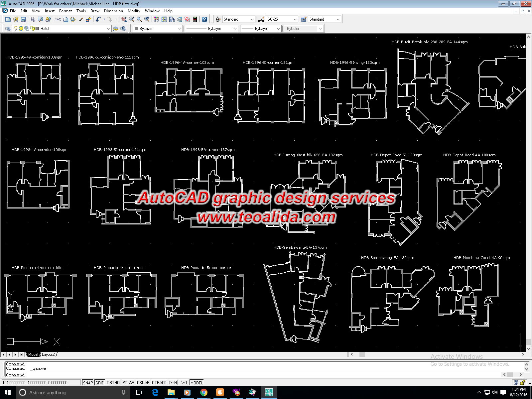Open the table style Standard dropdown

tap(338, 19)
